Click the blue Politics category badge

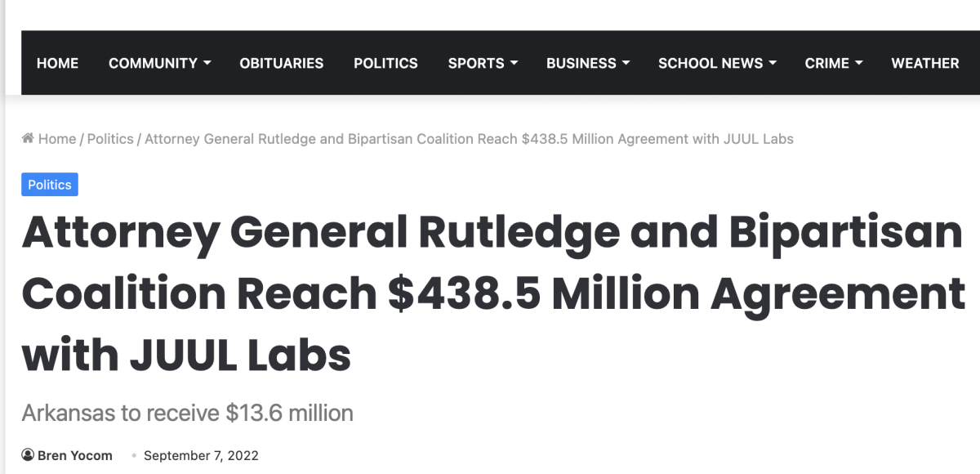tap(50, 185)
